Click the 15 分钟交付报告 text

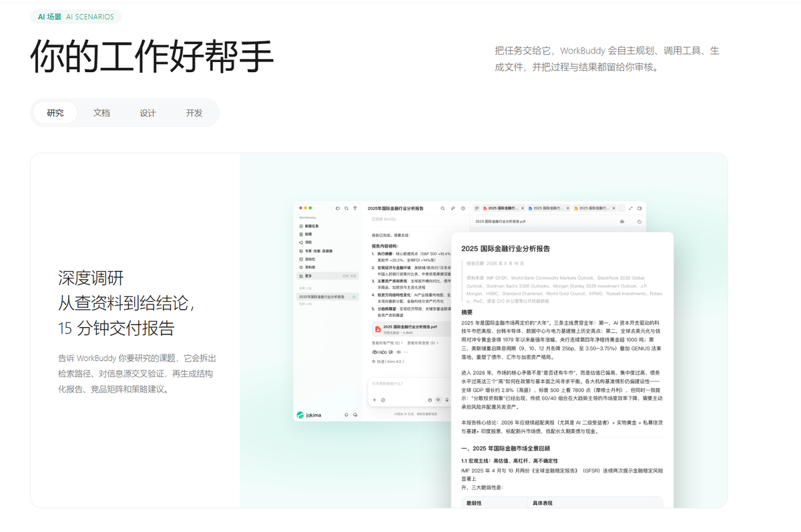115,328
